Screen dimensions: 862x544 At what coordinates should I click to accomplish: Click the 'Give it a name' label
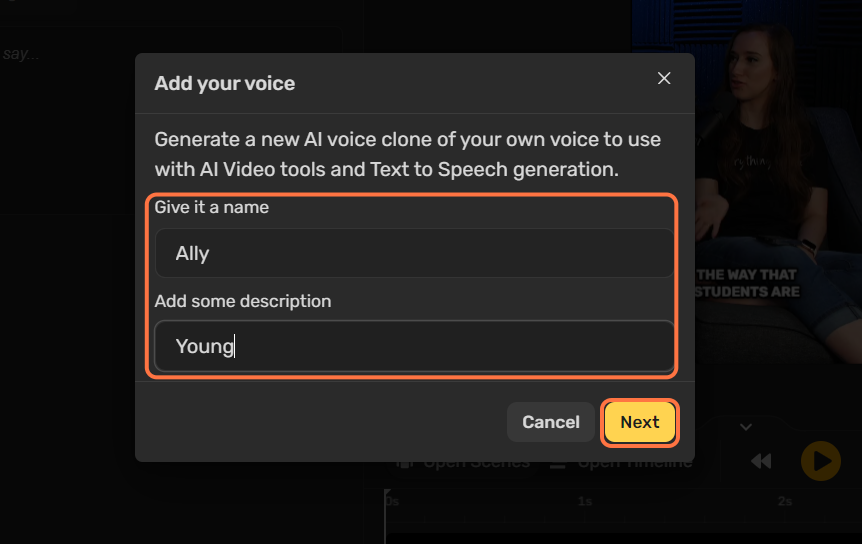pos(212,208)
